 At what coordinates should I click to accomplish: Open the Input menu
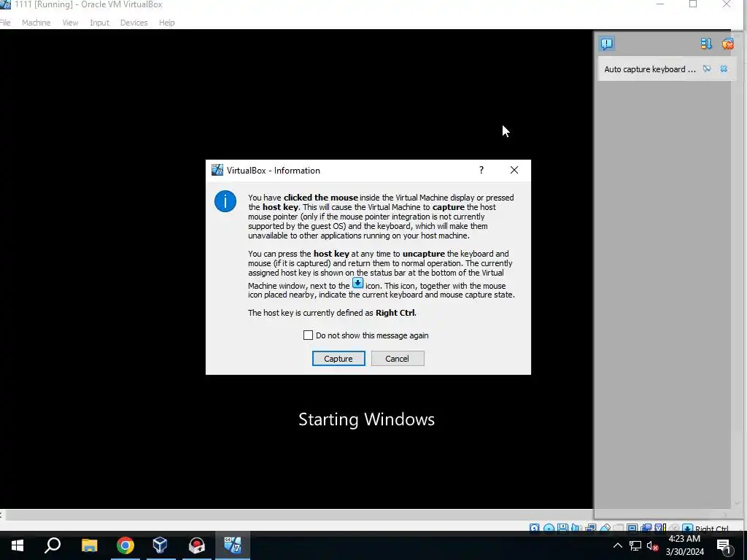[x=99, y=23]
